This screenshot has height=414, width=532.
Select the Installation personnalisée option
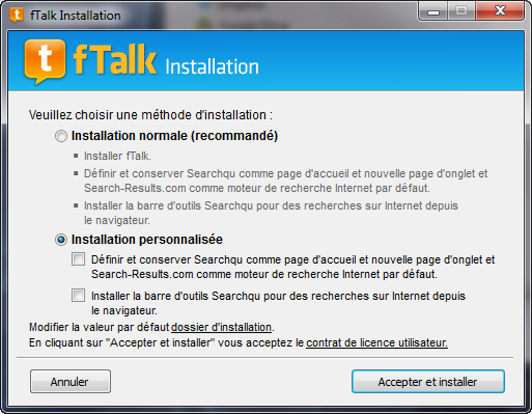coord(61,240)
